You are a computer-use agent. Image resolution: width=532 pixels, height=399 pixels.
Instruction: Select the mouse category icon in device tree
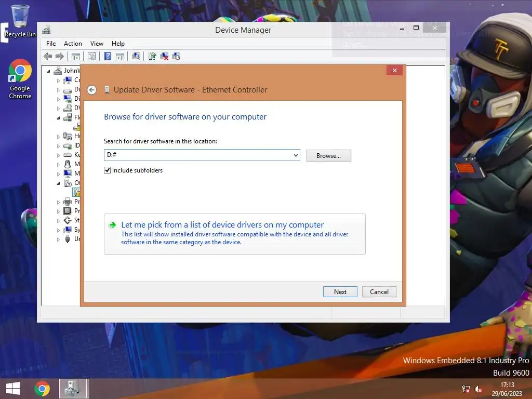pyautogui.click(x=68, y=164)
